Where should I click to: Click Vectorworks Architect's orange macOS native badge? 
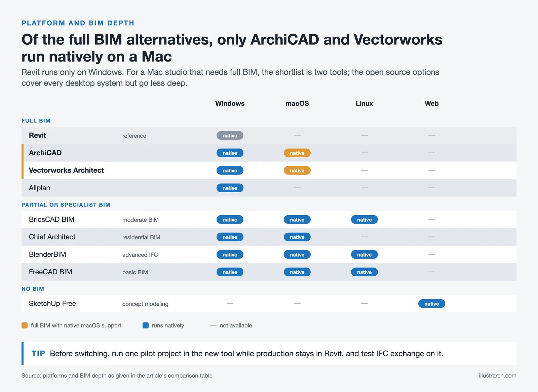point(297,170)
